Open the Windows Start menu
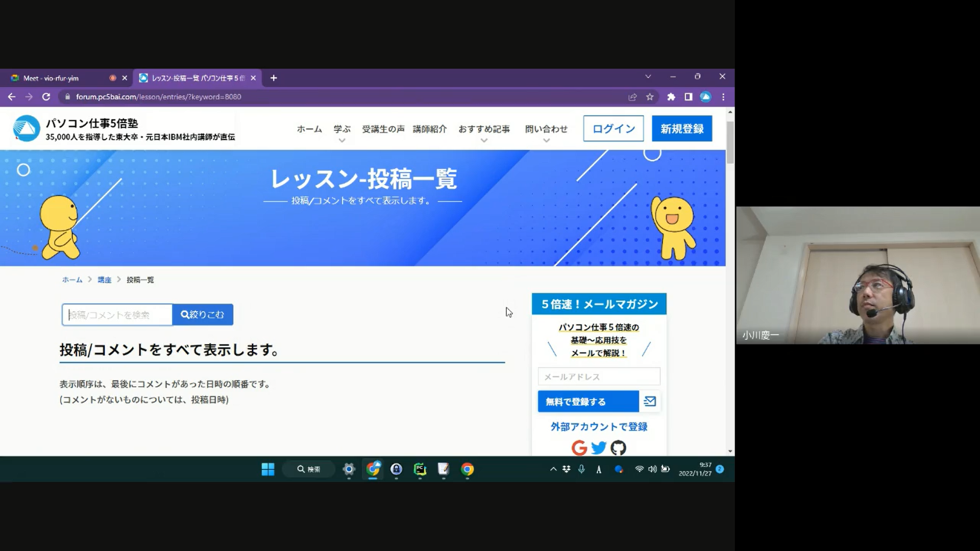Screen dimensions: 980x551 (x=268, y=469)
